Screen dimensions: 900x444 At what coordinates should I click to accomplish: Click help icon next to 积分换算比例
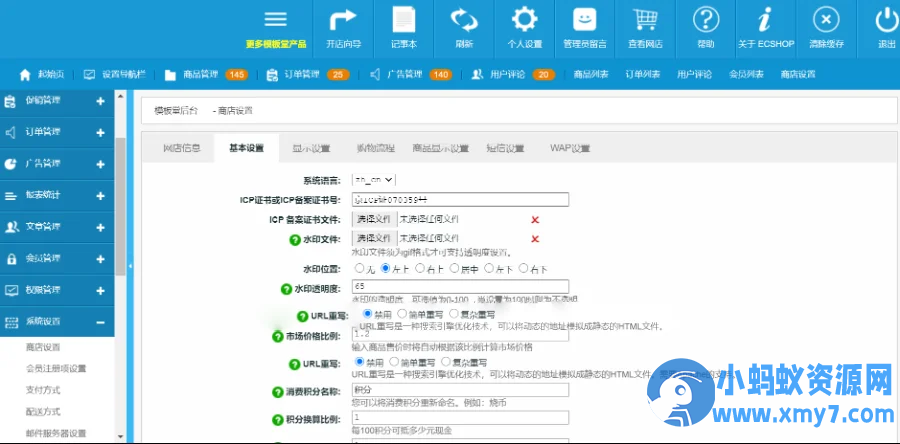[x=278, y=420]
